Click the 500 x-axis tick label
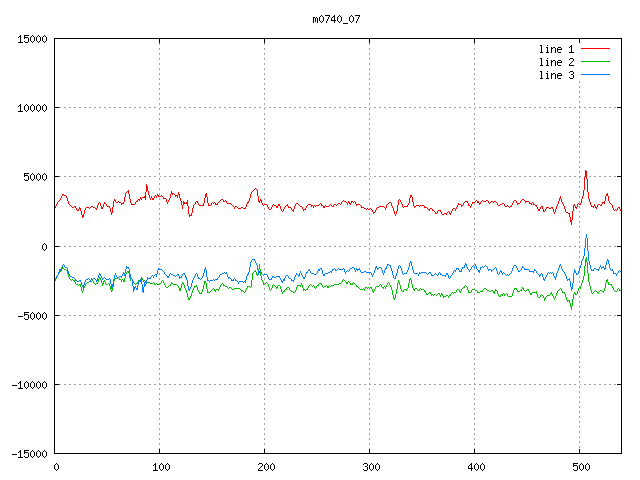640x480 pixels. [580, 466]
